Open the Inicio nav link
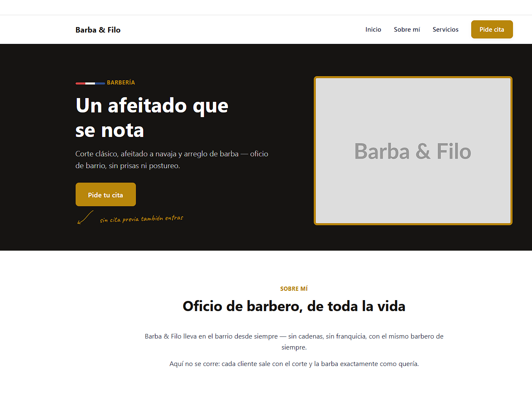The height and width of the screenshot is (399, 532). coord(373,30)
